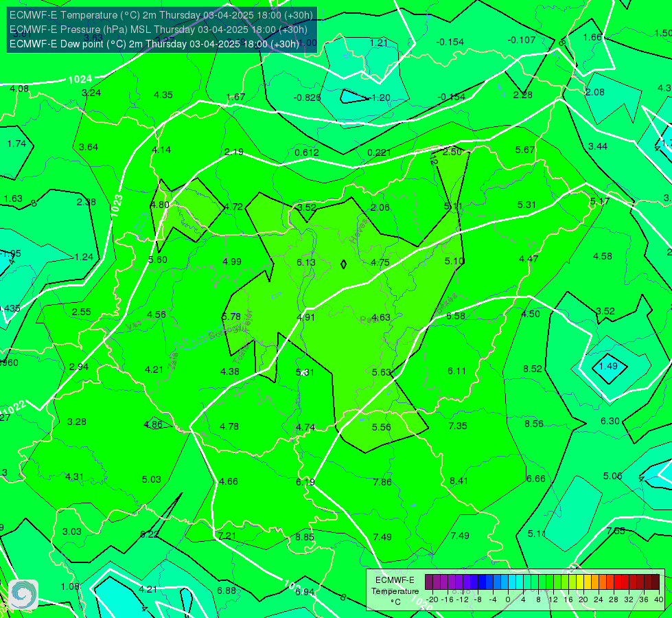Image resolution: width=672 pixels, height=618 pixels.
Task: Click the 5.56 dew point value
Action: 382,427
